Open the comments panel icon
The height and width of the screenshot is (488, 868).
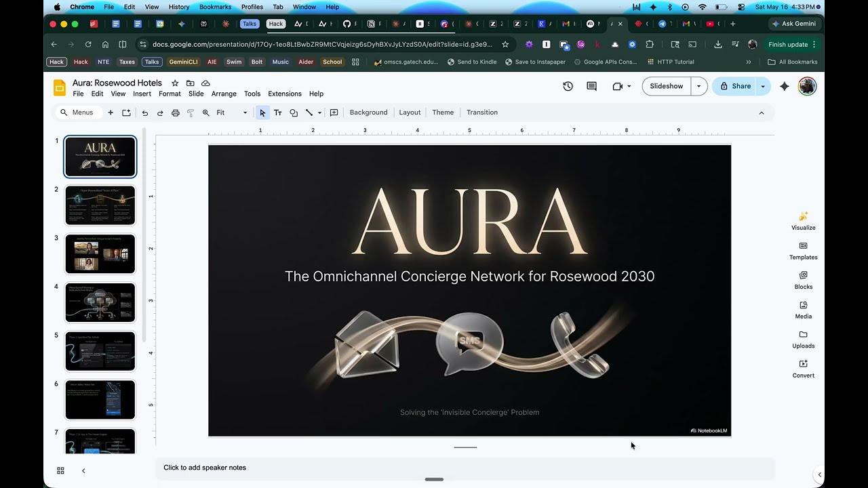[591, 86]
